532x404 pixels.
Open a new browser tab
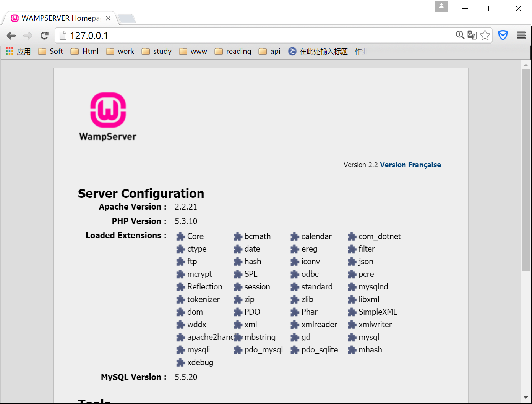tap(127, 18)
